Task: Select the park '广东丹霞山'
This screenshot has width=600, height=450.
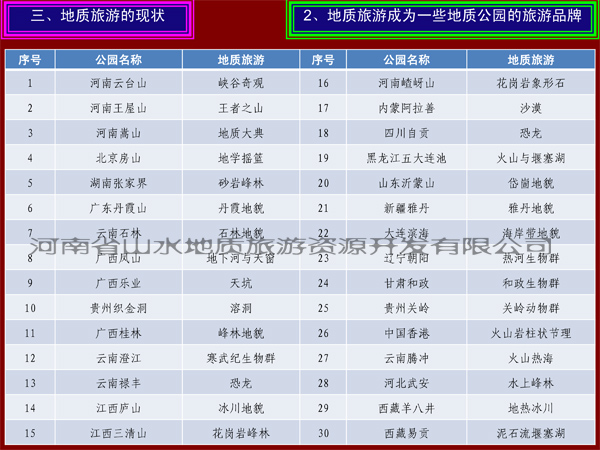Action: point(119,208)
